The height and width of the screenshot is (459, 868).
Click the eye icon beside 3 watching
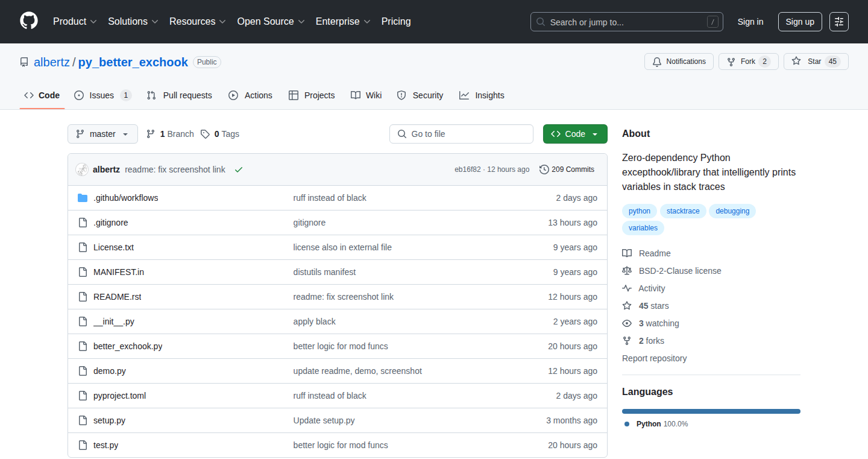pyautogui.click(x=627, y=323)
